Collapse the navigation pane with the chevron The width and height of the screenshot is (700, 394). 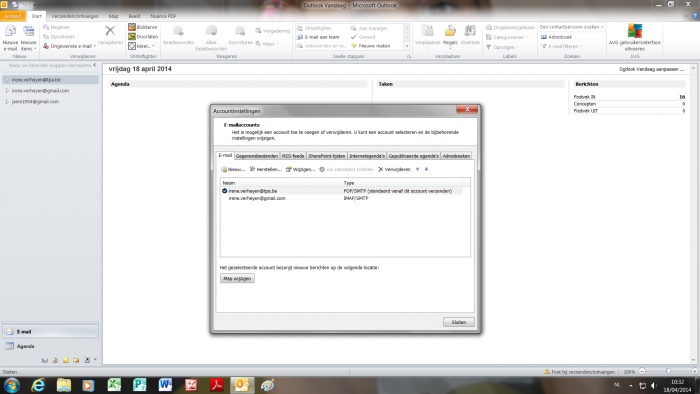95,65
